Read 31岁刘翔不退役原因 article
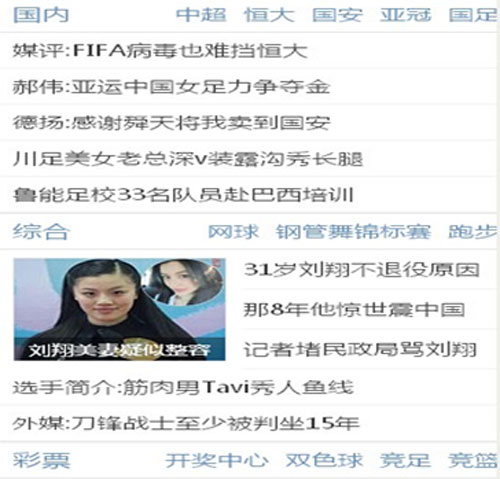This screenshot has height=479, width=500. tap(362, 270)
